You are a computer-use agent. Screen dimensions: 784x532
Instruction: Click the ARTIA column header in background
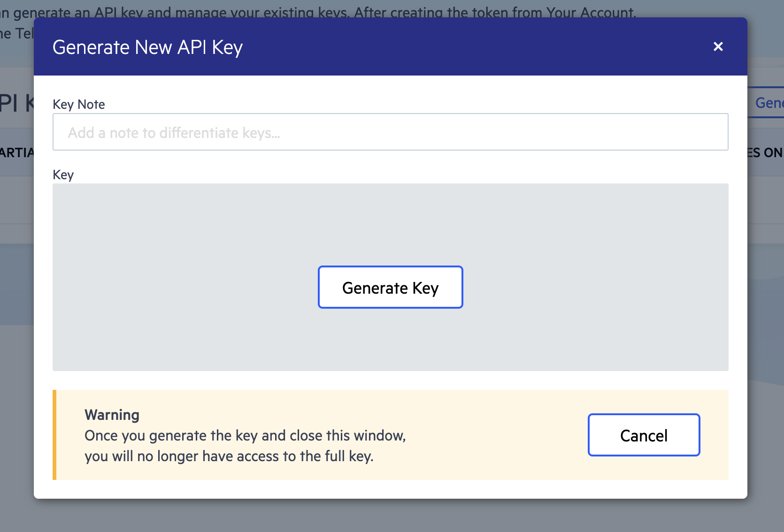click(17, 152)
